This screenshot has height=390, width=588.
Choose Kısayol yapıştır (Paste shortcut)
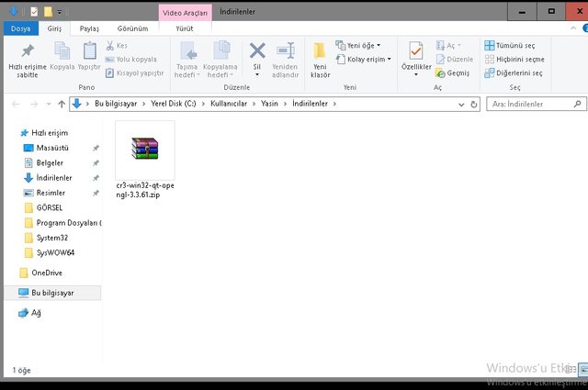135,73
